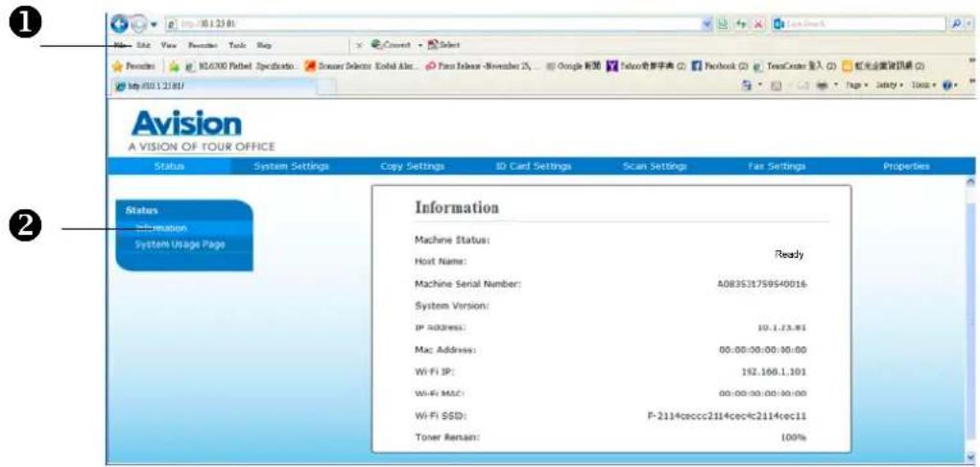Go back with the browser Back arrow

(120, 24)
